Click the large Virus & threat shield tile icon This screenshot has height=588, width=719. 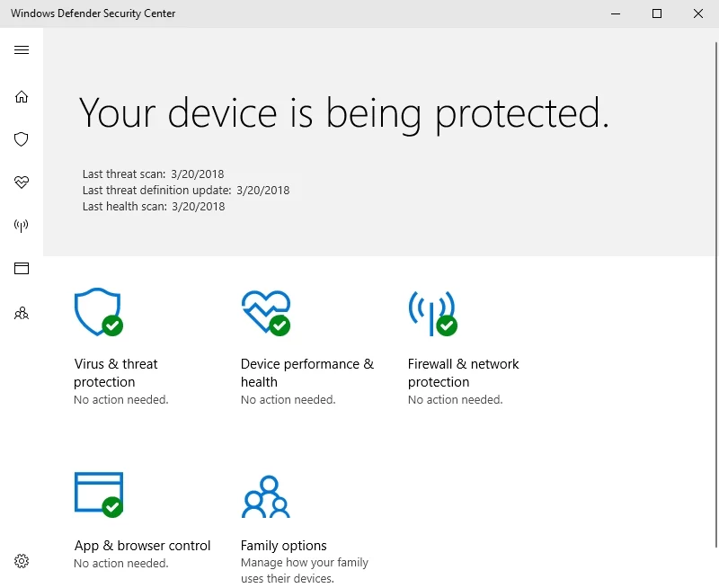(97, 311)
